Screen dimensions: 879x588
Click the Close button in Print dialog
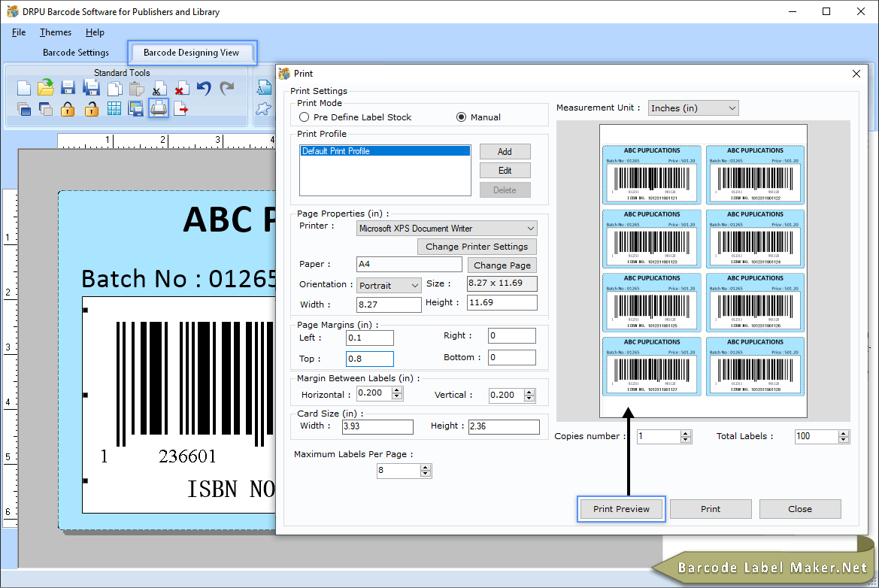point(800,509)
